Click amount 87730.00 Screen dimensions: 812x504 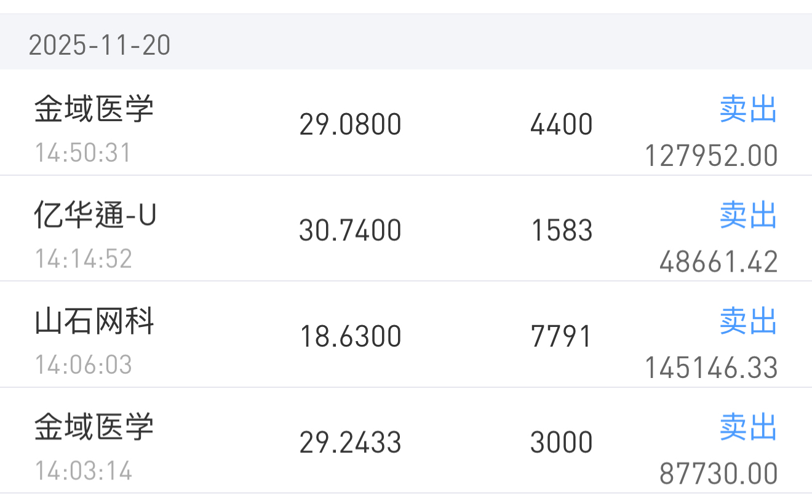coord(718,474)
